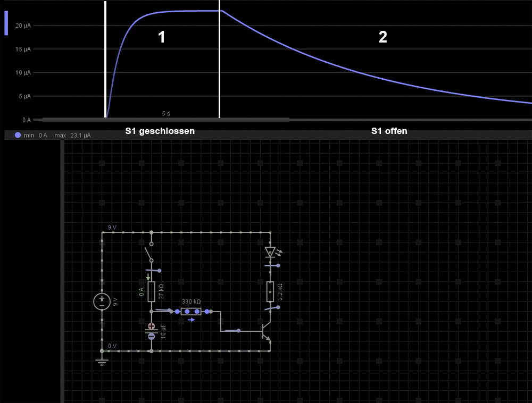Select the LED component
This screenshot has width=532, height=403.
tap(270, 252)
